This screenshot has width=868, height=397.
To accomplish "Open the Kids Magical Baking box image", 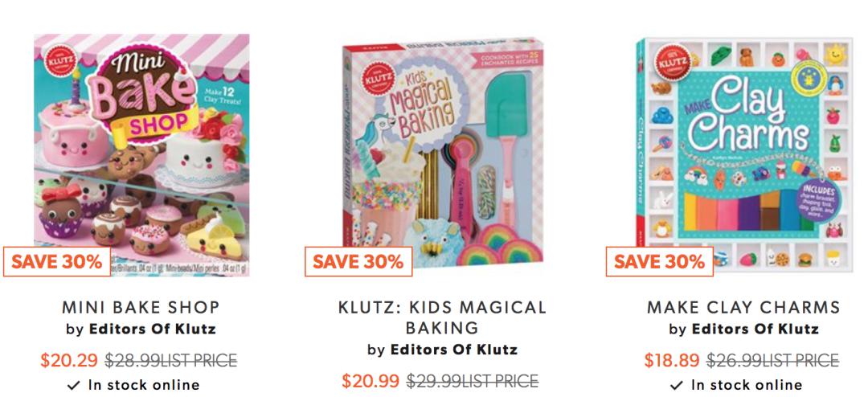I will pos(442,157).
